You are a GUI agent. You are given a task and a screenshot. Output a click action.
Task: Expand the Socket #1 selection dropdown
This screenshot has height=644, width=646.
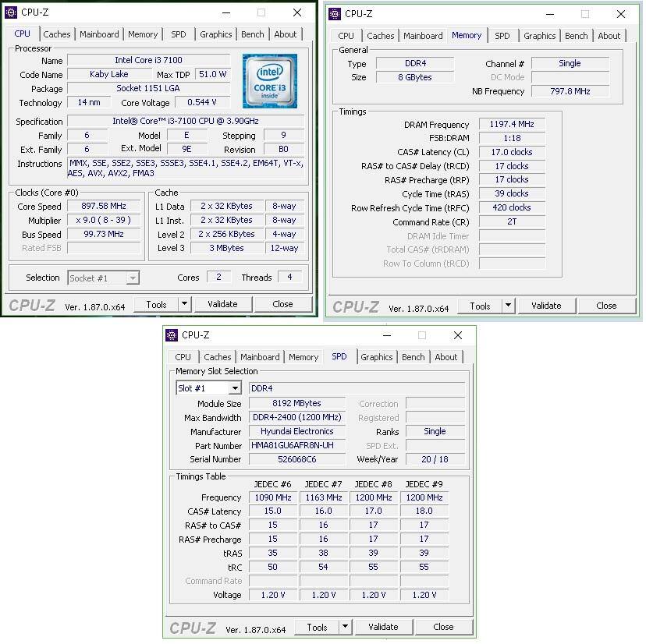coord(133,278)
